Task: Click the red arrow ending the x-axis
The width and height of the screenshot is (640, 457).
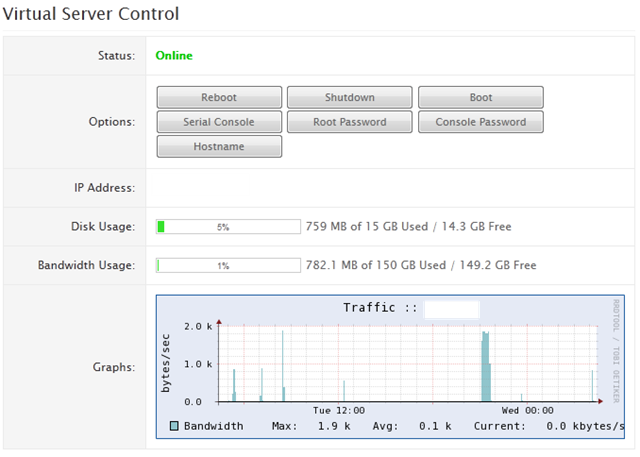Action: [600, 402]
